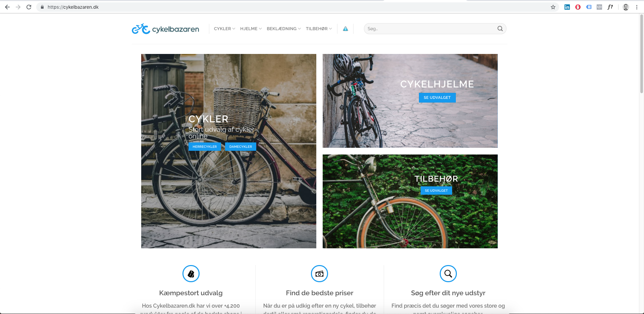The height and width of the screenshot is (314, 644).
Task: Reload the page using refresh button
Action: point(29,7)
